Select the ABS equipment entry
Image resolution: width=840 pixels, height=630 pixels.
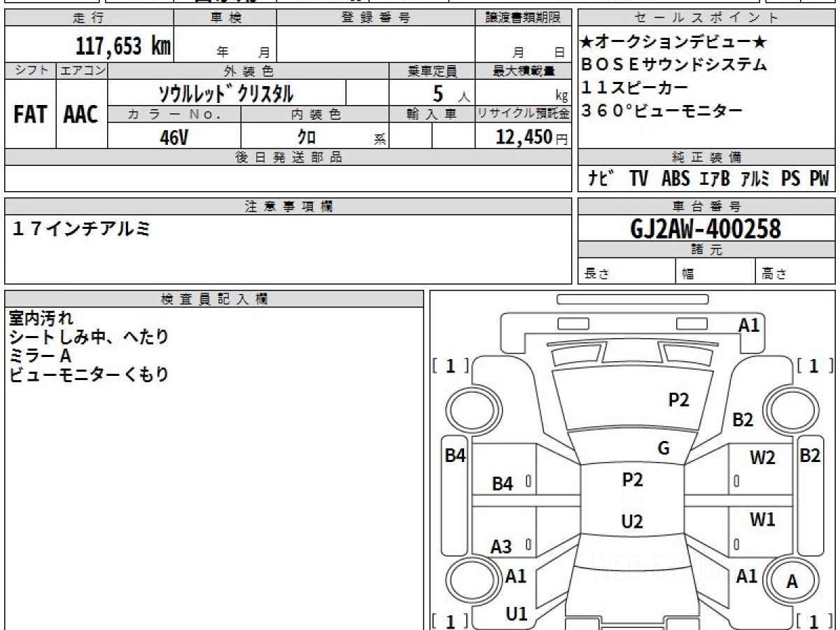click(675, 179)
